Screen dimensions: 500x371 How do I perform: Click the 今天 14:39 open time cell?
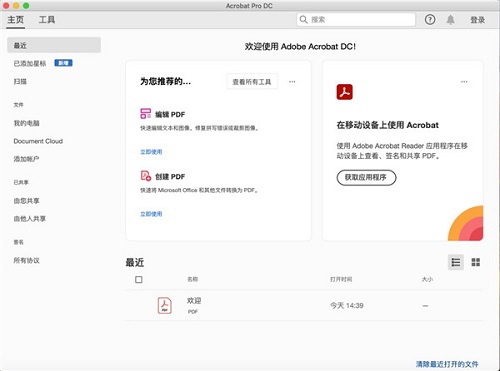[x=347, y=306]
